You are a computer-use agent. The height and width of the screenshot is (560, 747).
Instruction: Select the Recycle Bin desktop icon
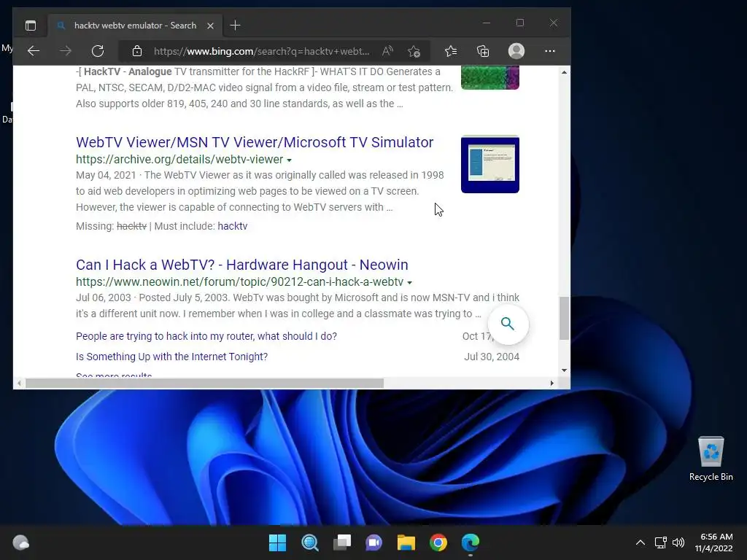711,459
